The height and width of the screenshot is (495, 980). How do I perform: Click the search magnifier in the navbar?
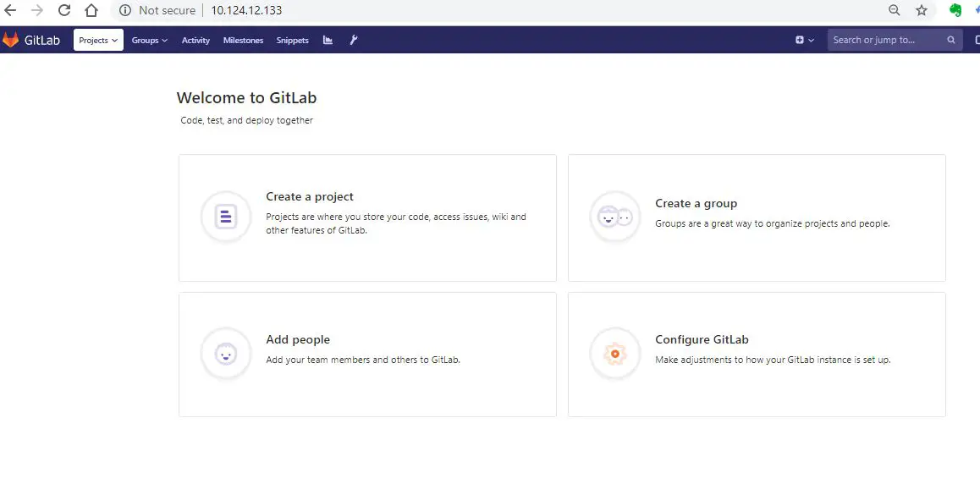[950, 39]
